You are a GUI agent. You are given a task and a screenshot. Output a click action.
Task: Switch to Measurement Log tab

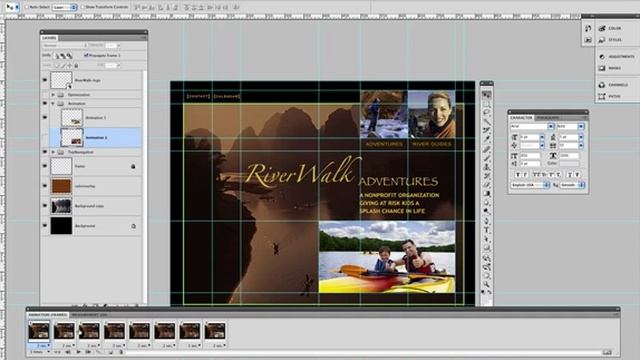coord(89,315)
